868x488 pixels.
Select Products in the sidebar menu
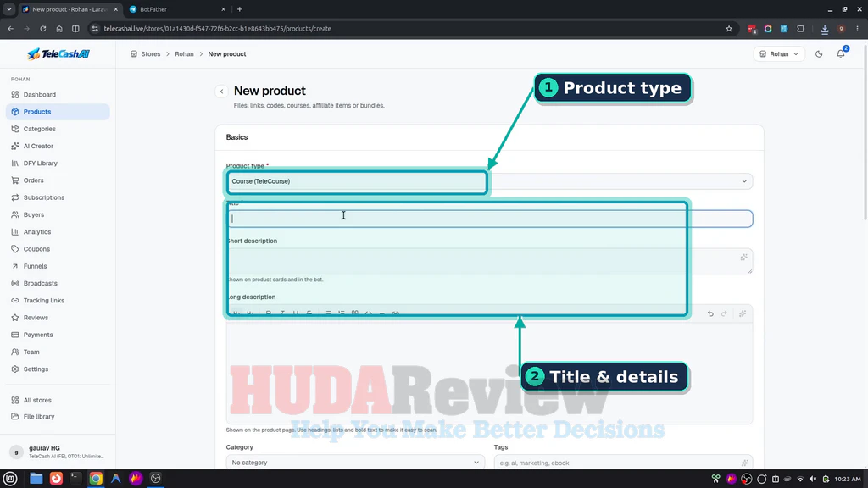tap(58, 112)
